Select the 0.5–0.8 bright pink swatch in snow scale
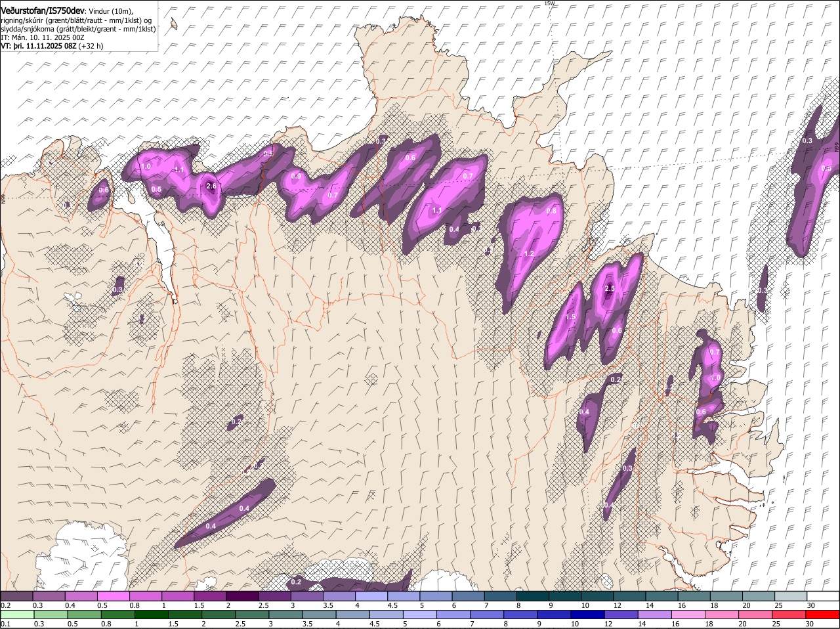This screenshot has width=840, height=629. tap(113, 596)
